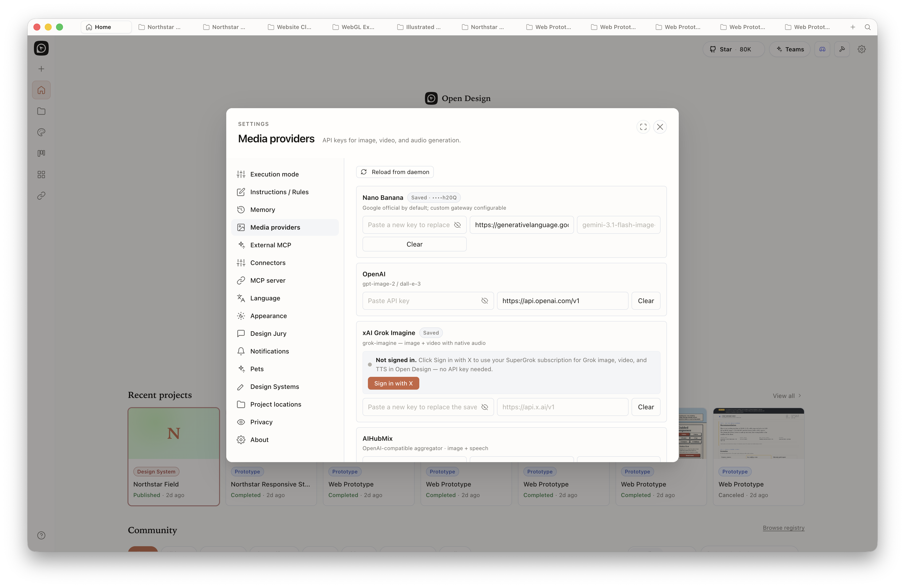Screen dimensions: 905x588
Task: Switch to the Website Cl... tab
Action: 290,27
